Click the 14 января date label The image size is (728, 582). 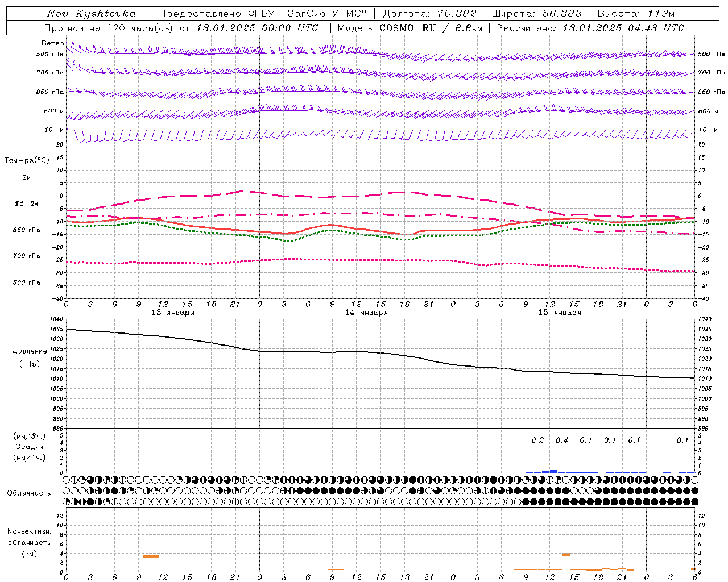tap(366, 313)
